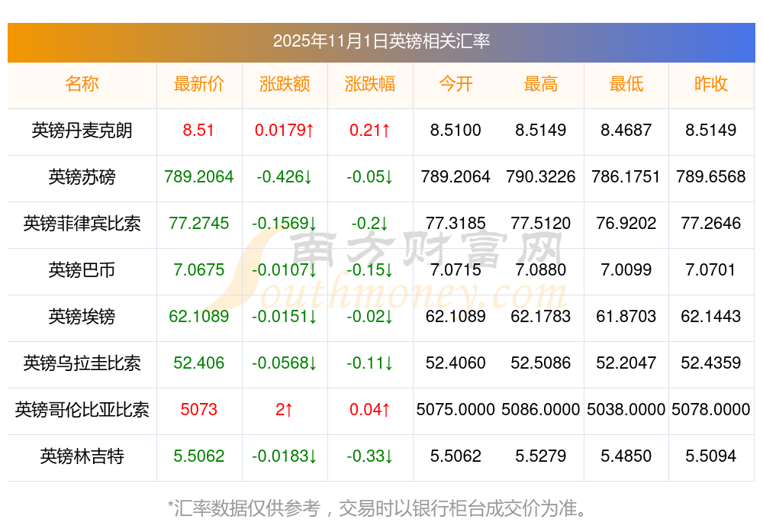Click the 英镑苏磅 currency name

[x=82, y=177]
